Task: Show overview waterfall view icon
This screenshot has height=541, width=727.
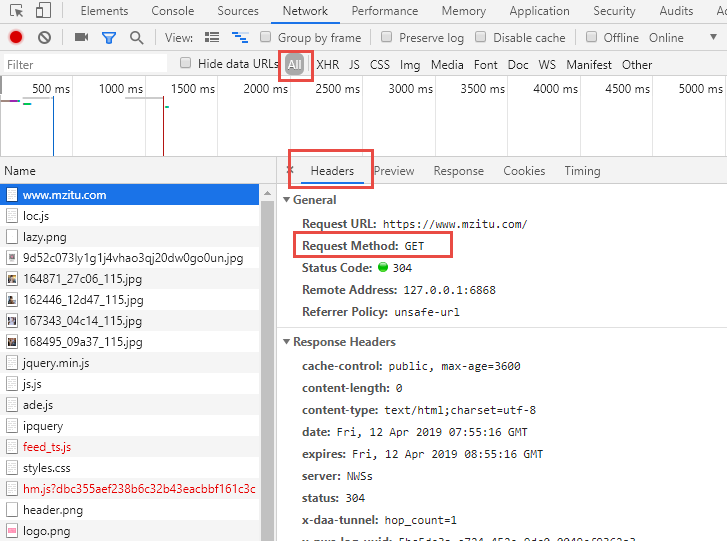Action: coord(240,38)
